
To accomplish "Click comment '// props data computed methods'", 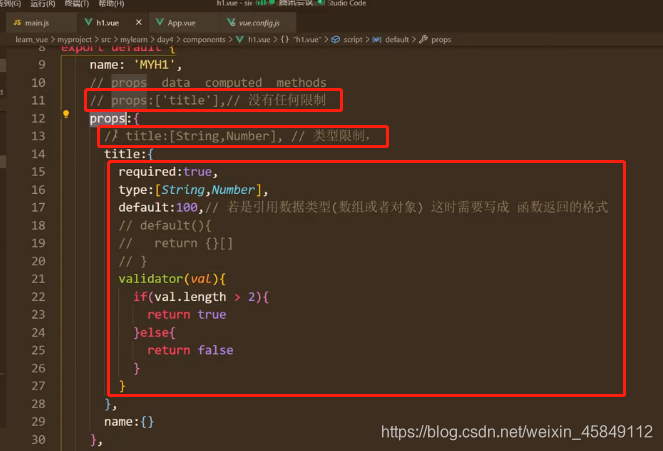I will point(208,82).
